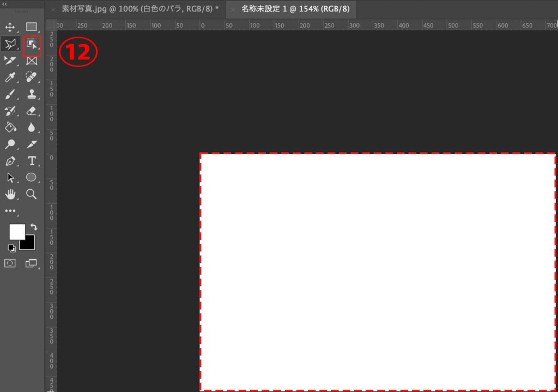Select the Frame tool
Viewport: 558px width, 392px height.
coord(32,61)
